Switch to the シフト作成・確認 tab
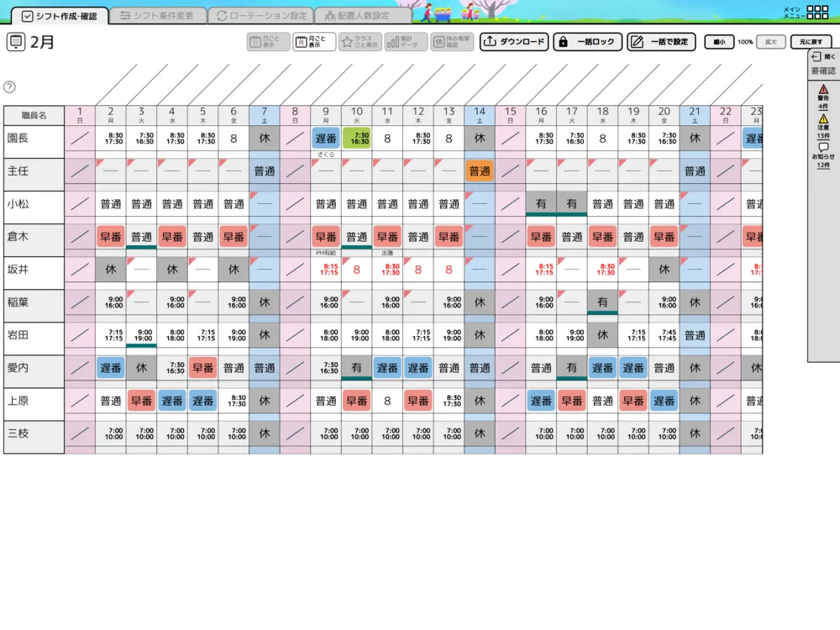Image resolution: width=840 pixels, height=630 pixels. 60,15
